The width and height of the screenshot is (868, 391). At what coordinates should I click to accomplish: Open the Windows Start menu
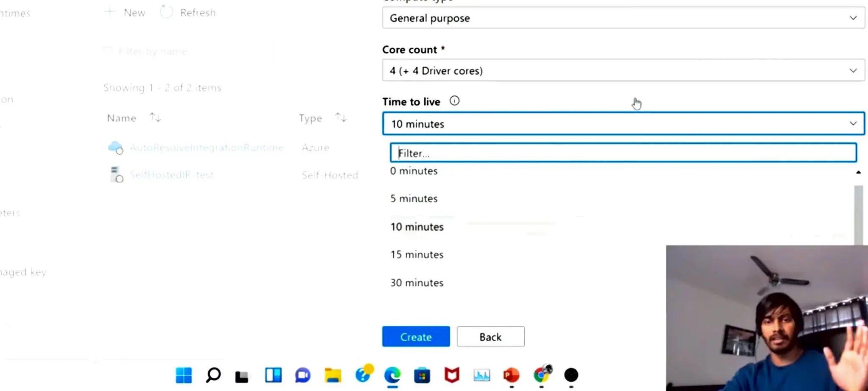click(x=184, y=375)
